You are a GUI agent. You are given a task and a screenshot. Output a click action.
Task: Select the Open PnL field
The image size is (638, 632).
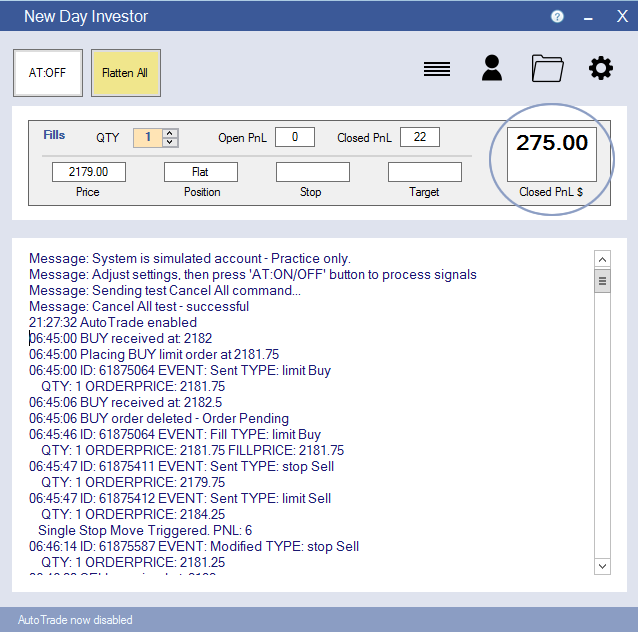point(295,137)
